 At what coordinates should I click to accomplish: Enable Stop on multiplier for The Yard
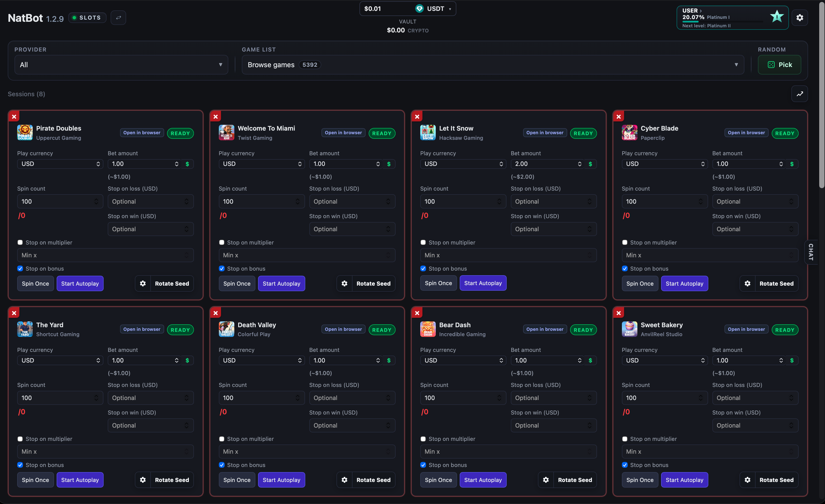(x=20, y=439)
